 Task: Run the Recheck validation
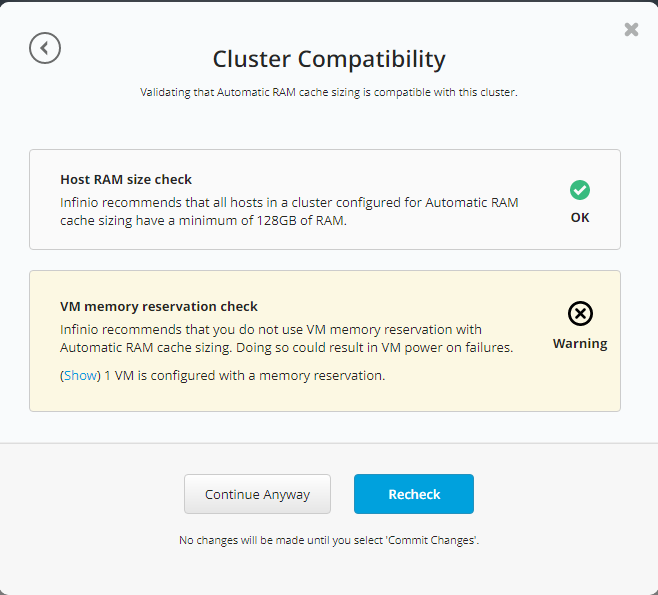click(x=414, y=494)
